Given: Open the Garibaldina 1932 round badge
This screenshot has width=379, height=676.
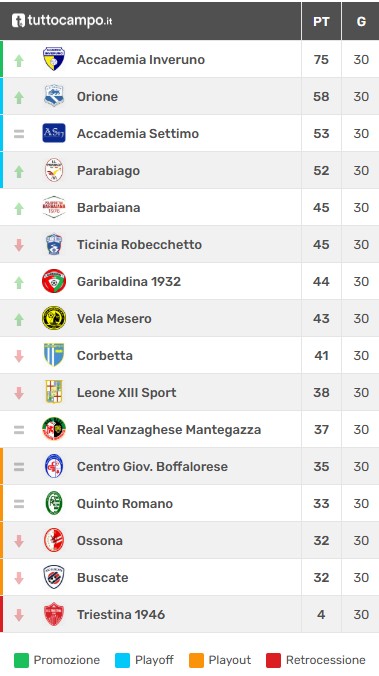Looking at the screenshot, I should pyautogui.click(x=54, y=281).
